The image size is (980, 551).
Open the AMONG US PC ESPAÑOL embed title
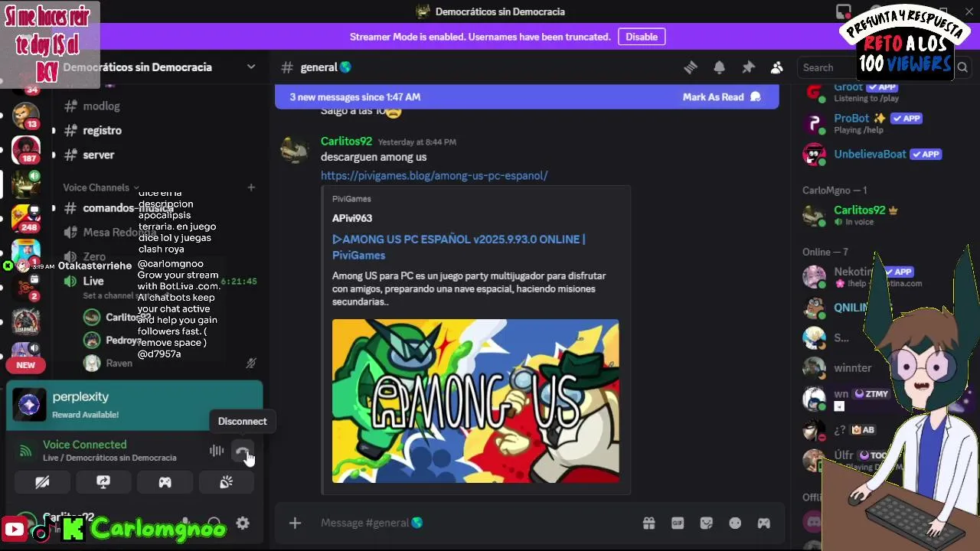459,247
